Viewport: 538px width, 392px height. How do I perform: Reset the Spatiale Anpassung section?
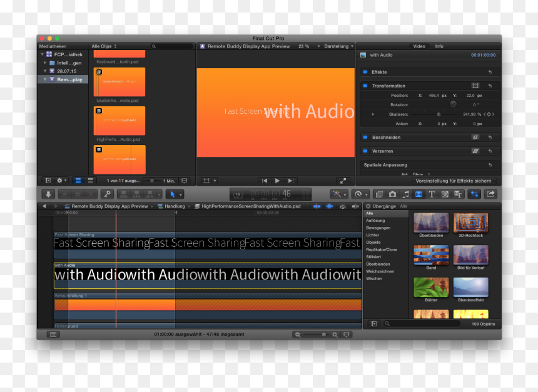pos(490,165)
